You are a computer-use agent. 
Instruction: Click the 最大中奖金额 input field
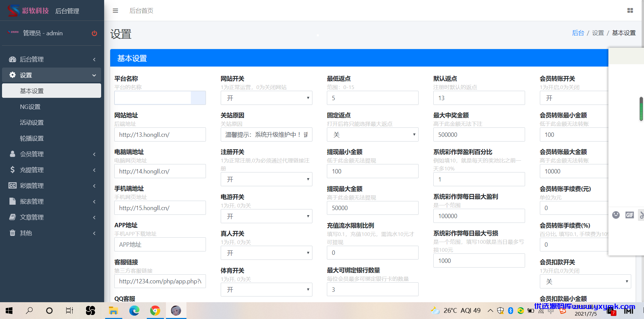(x=479, y=134)
